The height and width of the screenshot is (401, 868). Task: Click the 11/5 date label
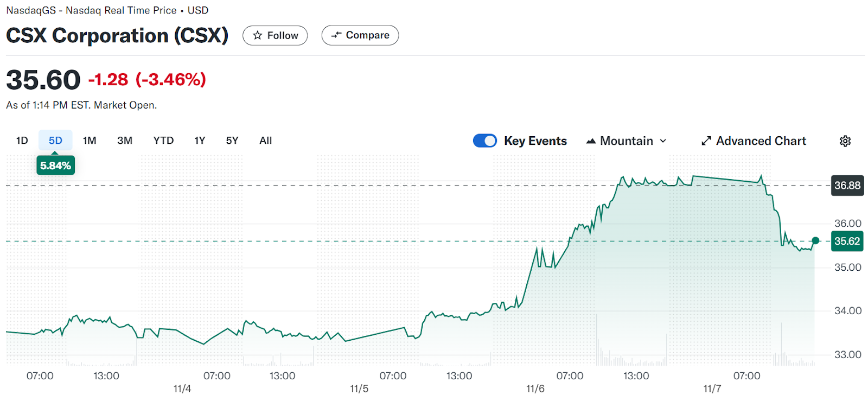(359, 389)
